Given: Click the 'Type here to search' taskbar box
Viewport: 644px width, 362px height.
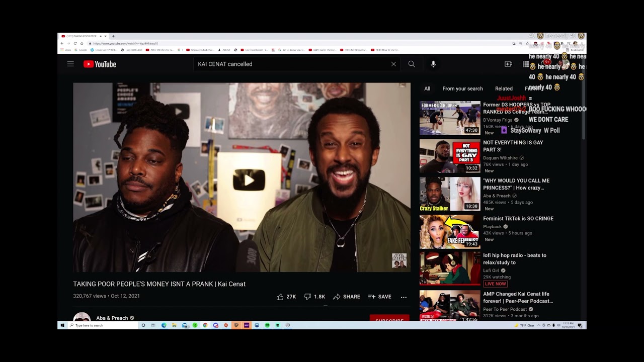Looking at the screenshot, I should pyautogui.click(x=103, y=325).
